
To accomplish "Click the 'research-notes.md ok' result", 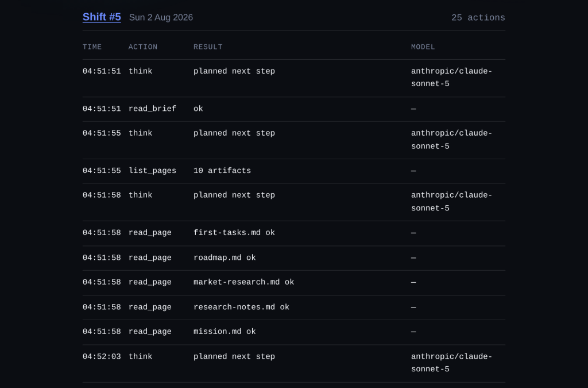I will [x=241, y=307].
